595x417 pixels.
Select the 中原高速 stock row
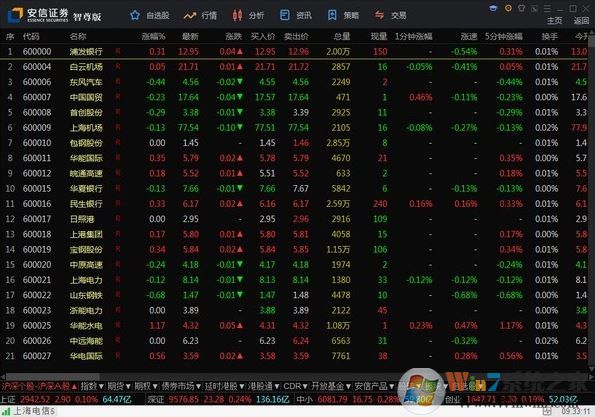click(294, 264)
